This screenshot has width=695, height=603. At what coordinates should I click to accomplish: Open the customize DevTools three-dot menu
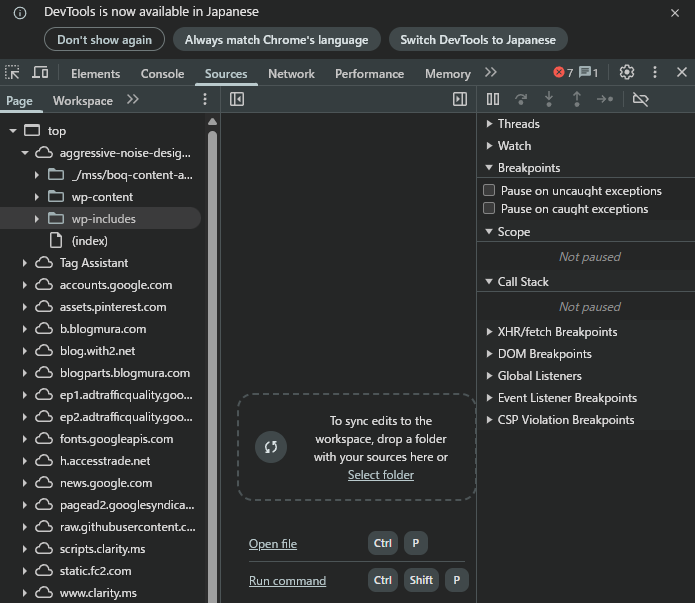click(x=655, y=73)
